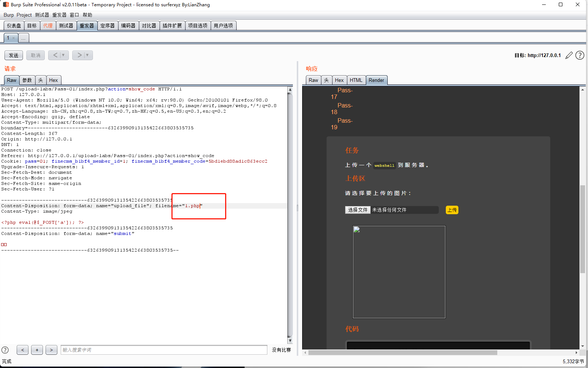Click response horizontal scrollbar right arrow
The width and height of the screenshot is (588, 368).
pos(577,352)
